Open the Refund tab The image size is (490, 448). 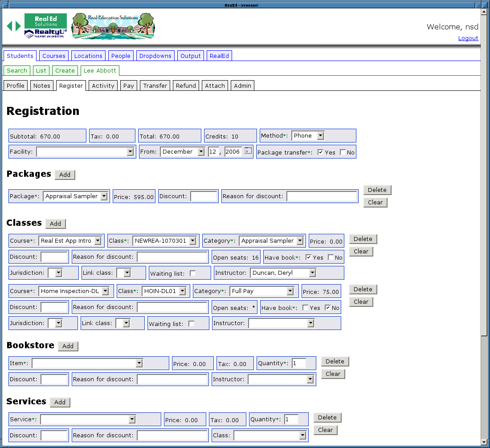[186, 86]
